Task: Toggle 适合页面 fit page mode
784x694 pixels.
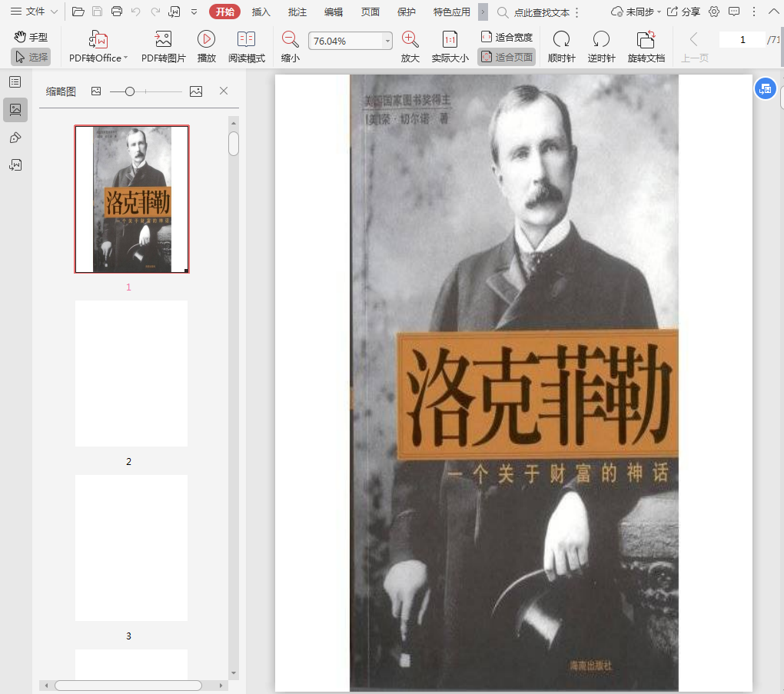Action: [507, 57]
